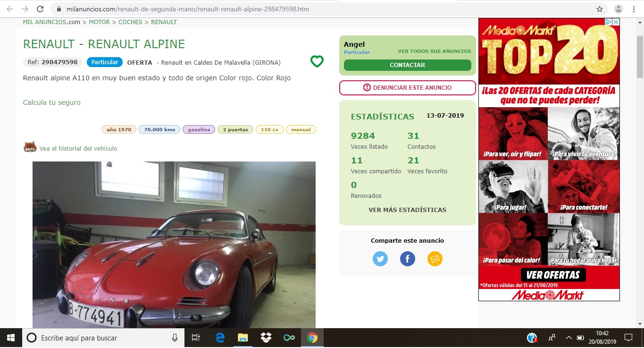The width and height of the screenshot is (644, 348).
Task: Open the Windows Start menu
Action: pyautogui.click(x=10, y=338)
